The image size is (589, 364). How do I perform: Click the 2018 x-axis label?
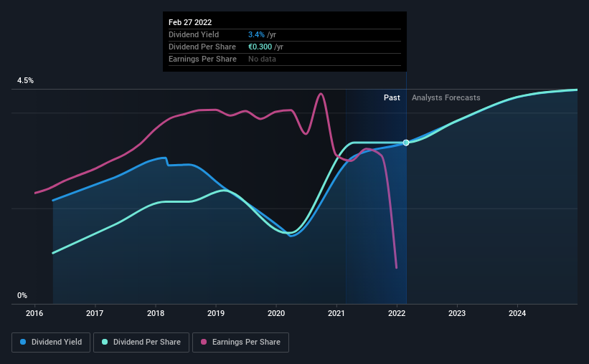pos(156,313)
